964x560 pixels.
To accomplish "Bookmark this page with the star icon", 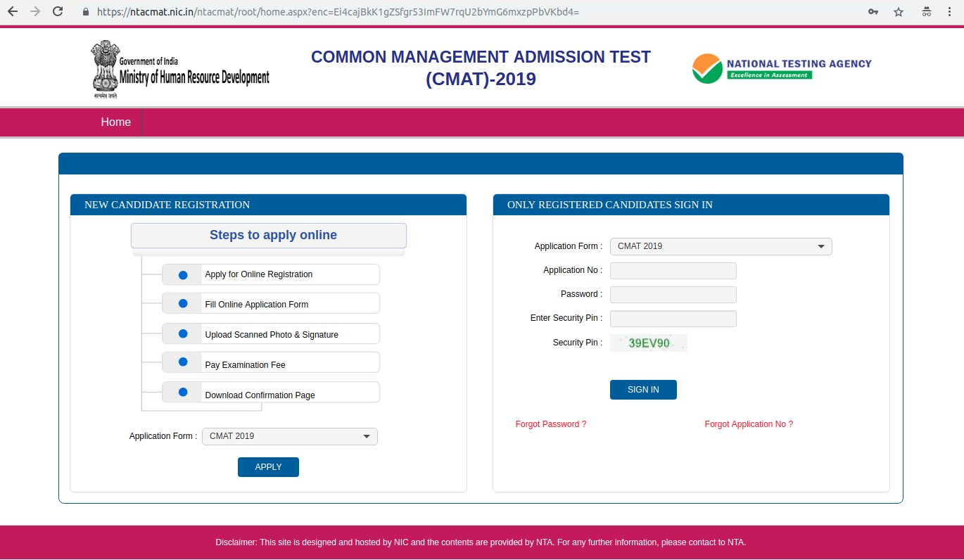I will click(899, 12).
